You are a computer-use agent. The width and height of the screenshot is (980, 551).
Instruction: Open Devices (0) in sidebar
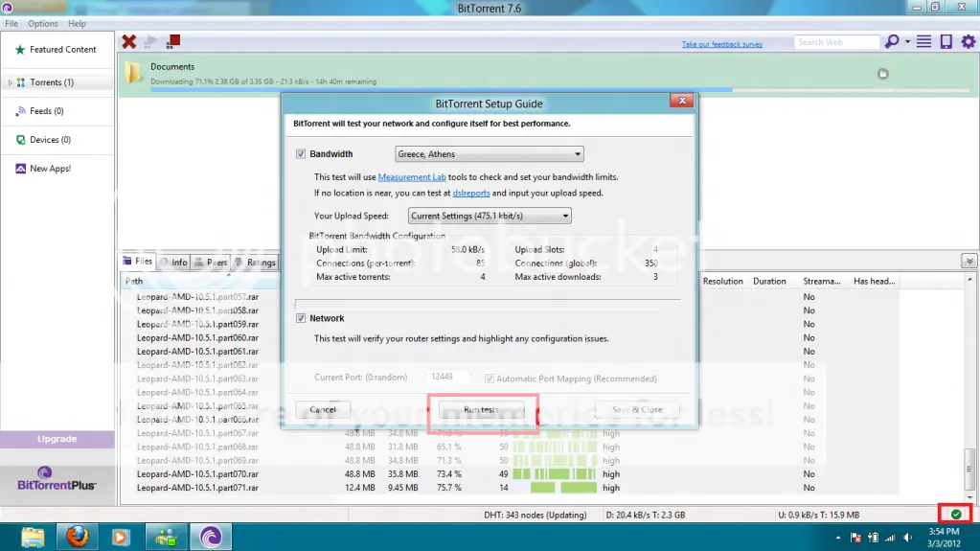coord(43,140)
